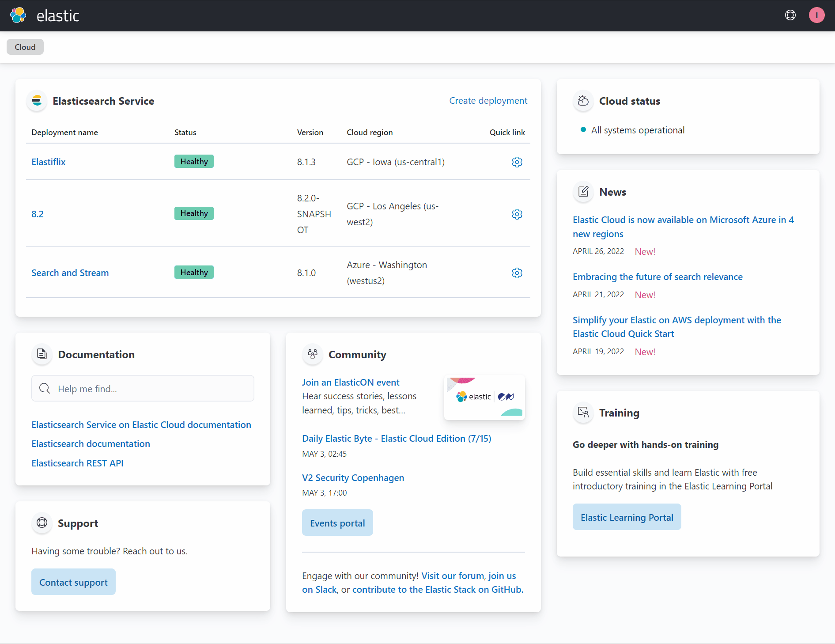Click the ElasticON event thumbnail image

point(484,397)
